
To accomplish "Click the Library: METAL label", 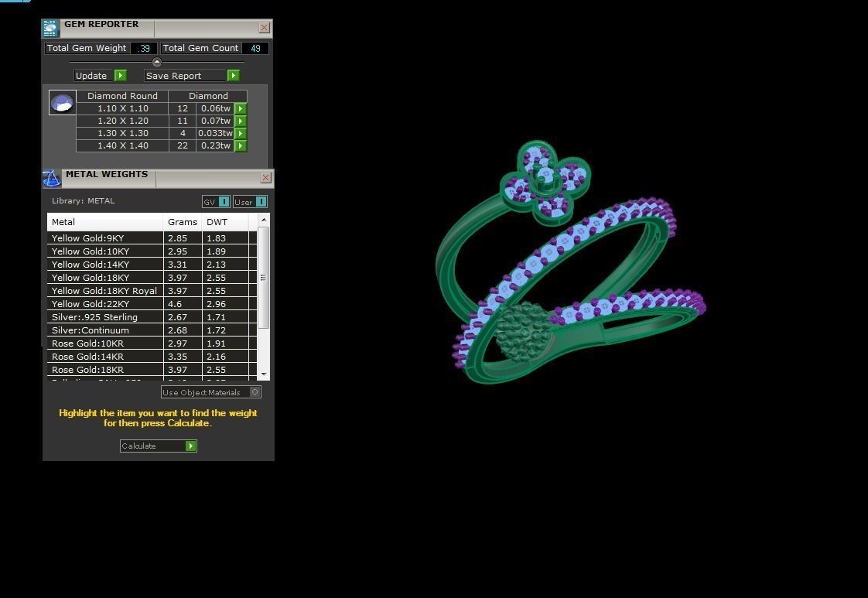I will click(83, 201).
